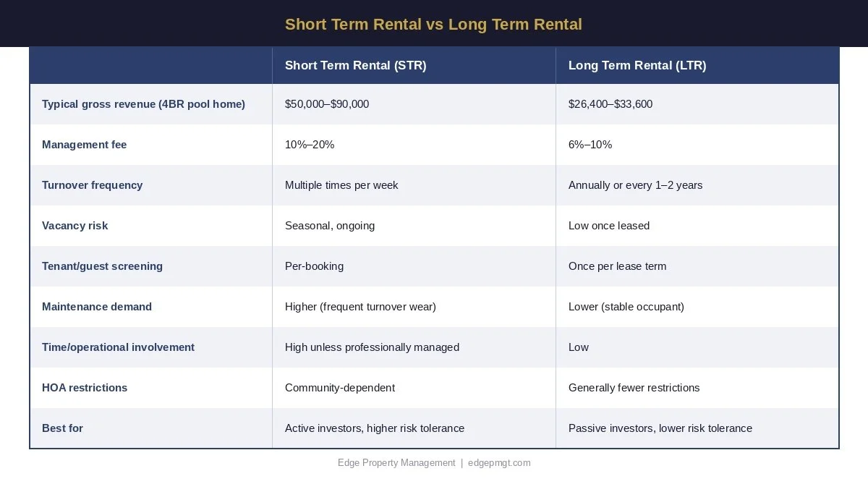
Task: Click the Typical gross revenue row label
Action: tap(143, 104)
